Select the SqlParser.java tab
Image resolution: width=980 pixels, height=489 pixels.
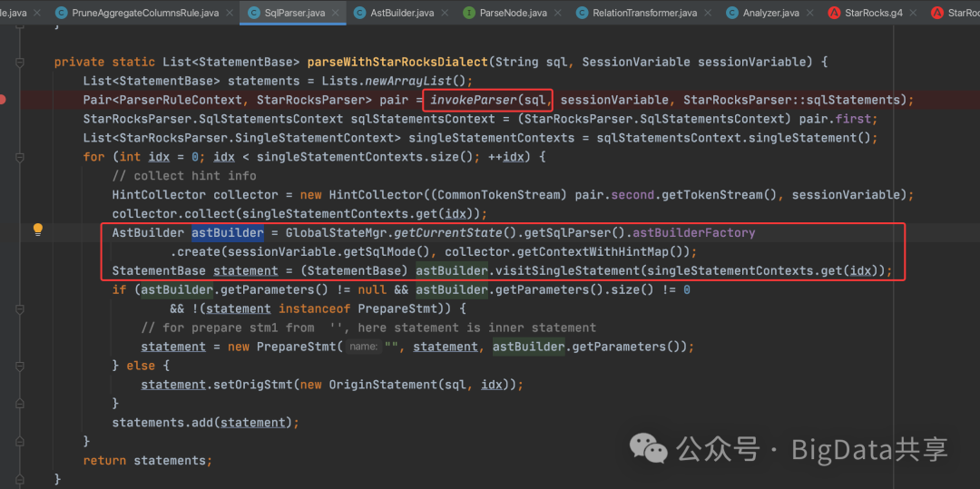[293, 12]
